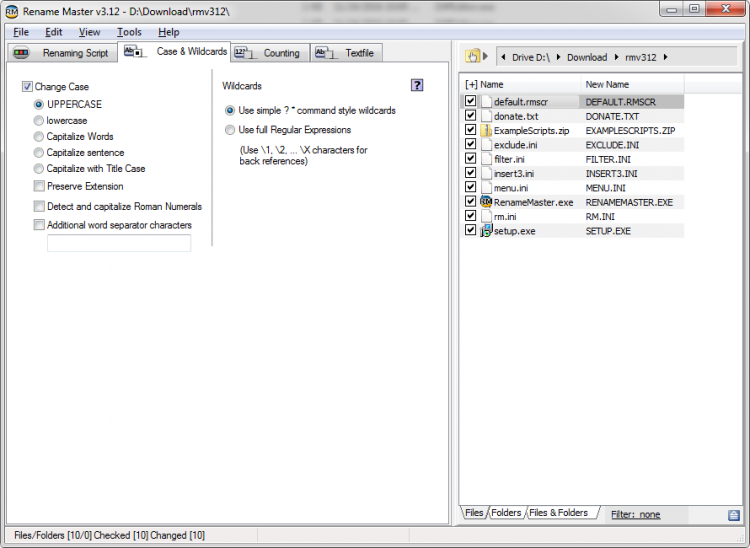Click the [+] column expander

(x=471, y=85)
